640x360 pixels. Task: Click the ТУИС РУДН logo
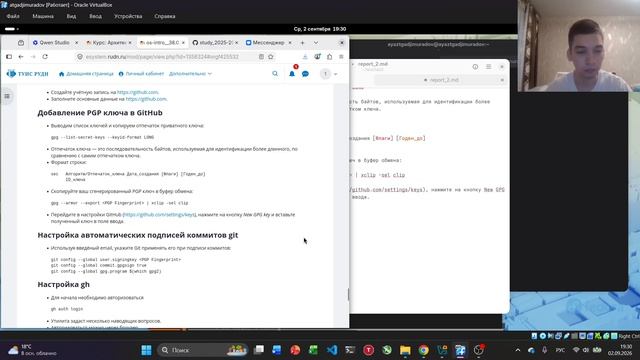pyautogui.click(x=28, y=74)
